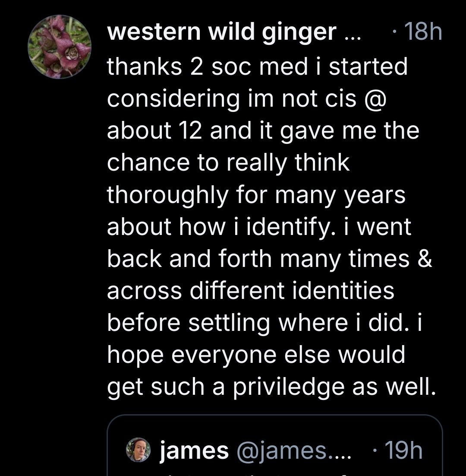Viewport: 466px width, 476px height.
Task: Click the cut-off text inside the quoted post
Action: (x=274, y=473)
